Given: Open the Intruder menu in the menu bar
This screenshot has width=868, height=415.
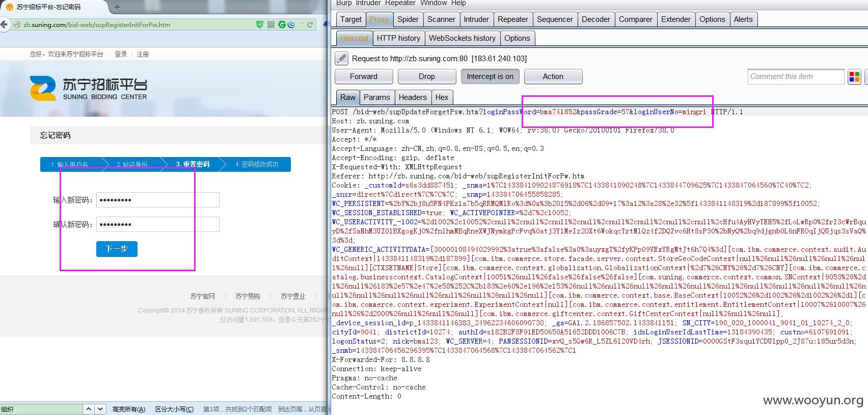Looking at the screenshot, I should tap(368, 3).
